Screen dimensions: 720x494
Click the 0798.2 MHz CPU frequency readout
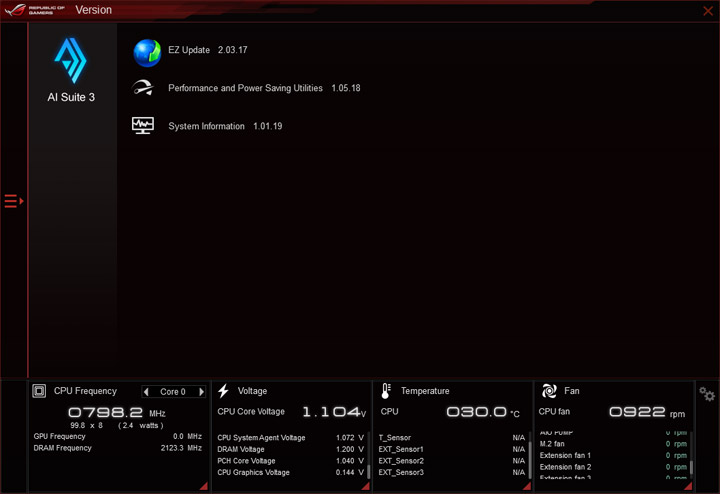[117, 412]
